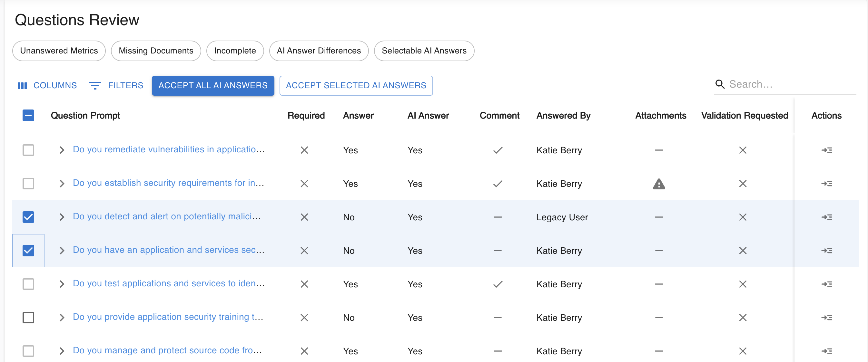
Task: Select the Missing Documents filter chip
Action: 156,51
